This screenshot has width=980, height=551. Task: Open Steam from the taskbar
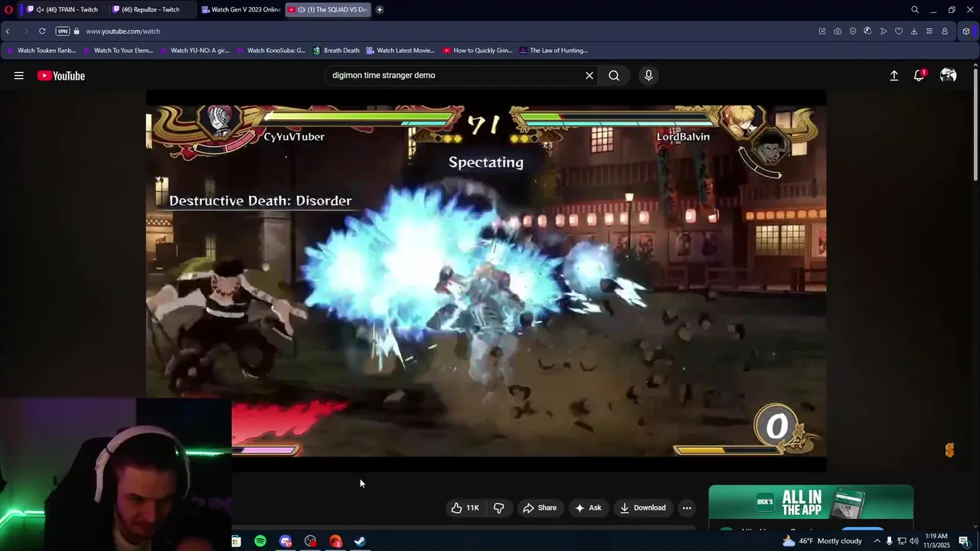pos(360,541)
